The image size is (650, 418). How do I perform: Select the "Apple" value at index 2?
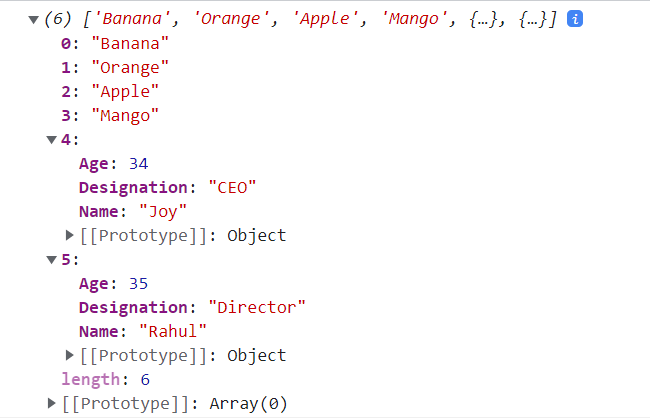click(125, 92)
